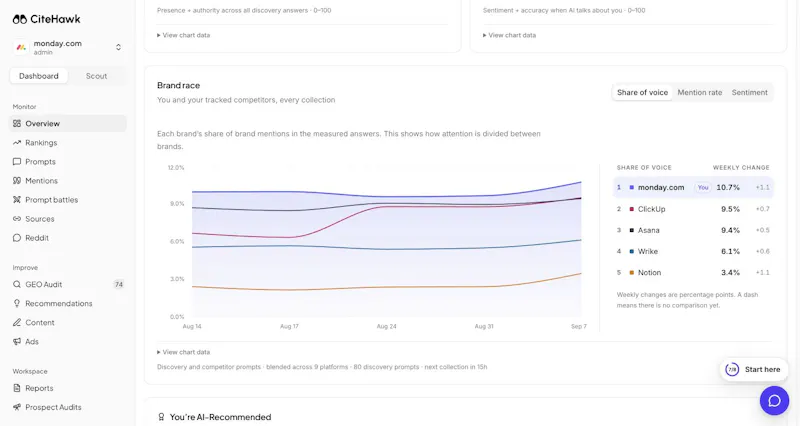Click the Mentions quote icon
The image size is (800, 426).
pyautogui.click(x=17, y=181)
